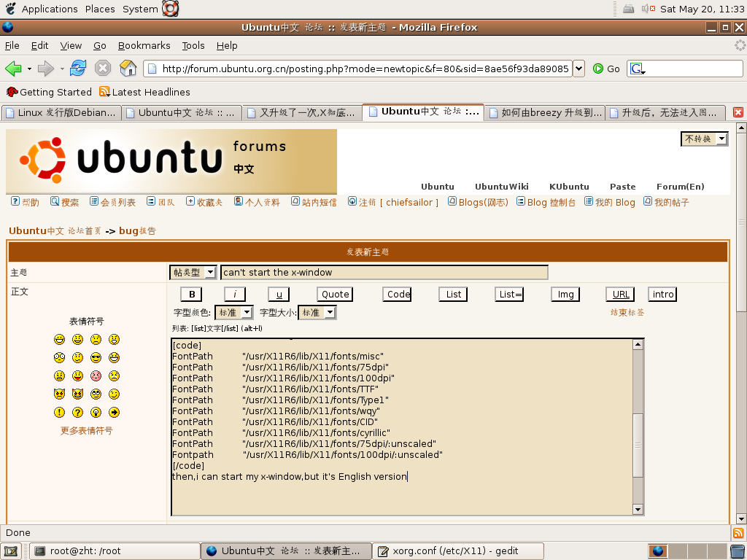Image resolution: width=747 pixels, height=560 pixels.
Task: Insert the pink blushing emoticon
Action: click(96, 376)
